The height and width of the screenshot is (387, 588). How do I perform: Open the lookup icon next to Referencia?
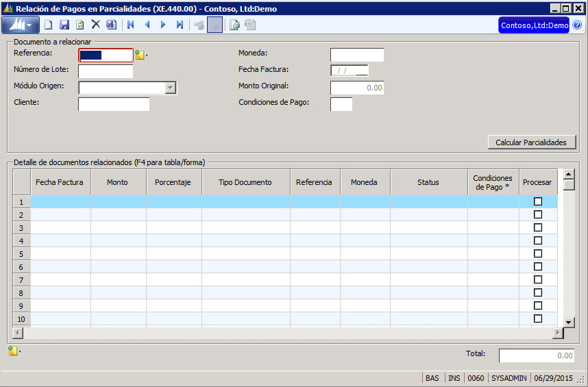[140, 55]
